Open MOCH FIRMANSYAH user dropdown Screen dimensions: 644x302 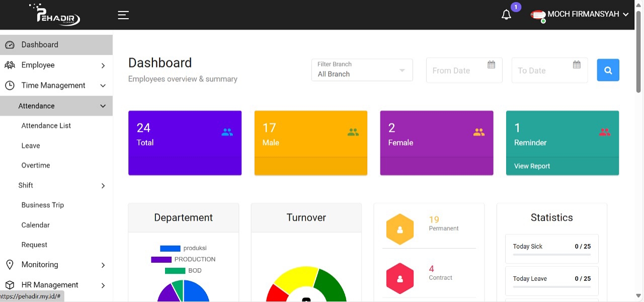pyautogui.click(x=582, y=15)
